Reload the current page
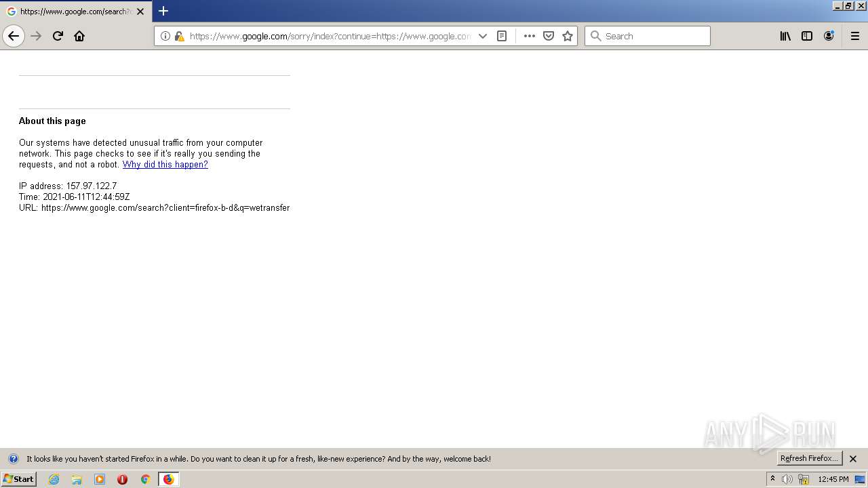Viewport: 868px width, 488px height. 58,36
